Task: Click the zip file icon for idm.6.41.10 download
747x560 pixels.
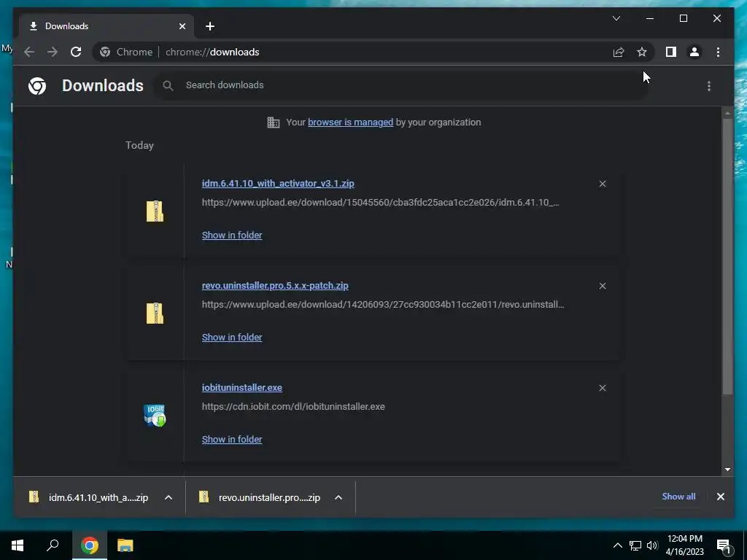Action: click(155, 211)
